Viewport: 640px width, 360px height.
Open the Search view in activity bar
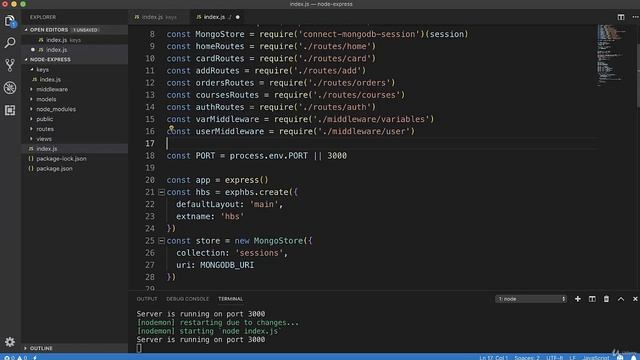pyautogui.click(x=10, y=42)
